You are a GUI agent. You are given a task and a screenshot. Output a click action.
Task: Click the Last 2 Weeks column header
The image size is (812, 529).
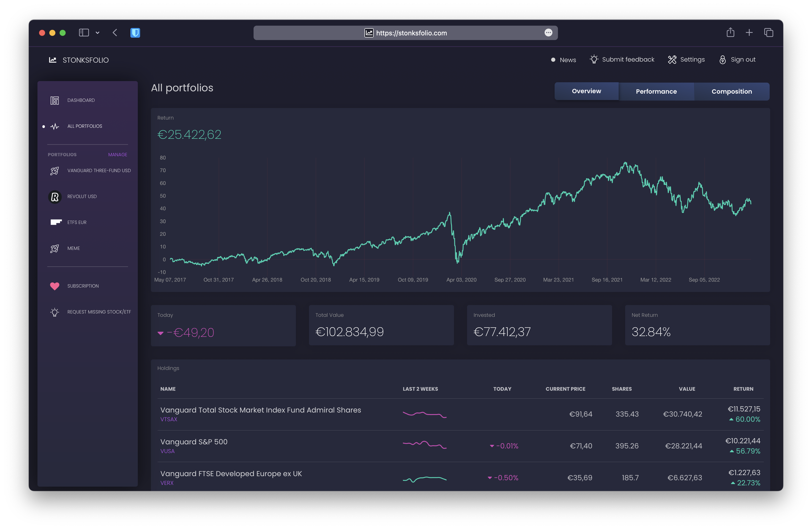pos(420,389)
